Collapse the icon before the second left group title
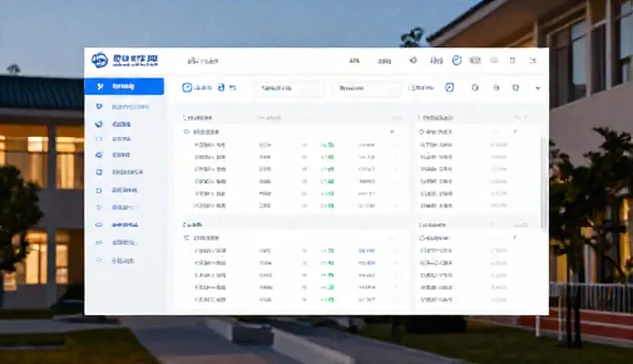Screen dimensions: 633x364 coord(186,238)
